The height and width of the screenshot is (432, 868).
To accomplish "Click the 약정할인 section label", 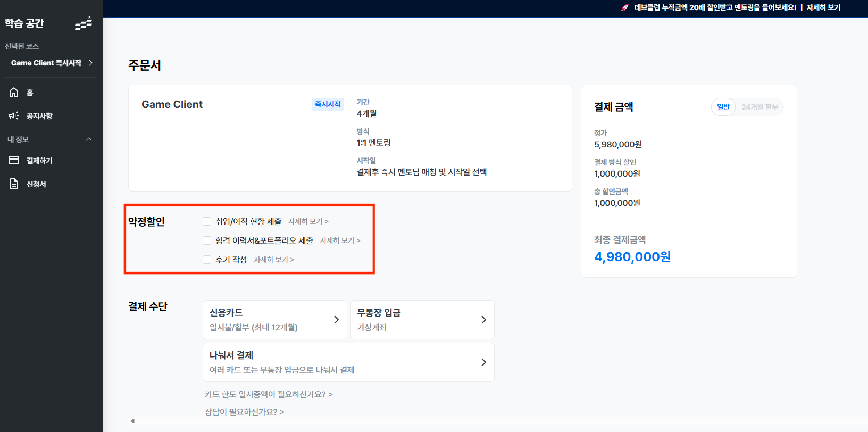I will pos(147,221).
